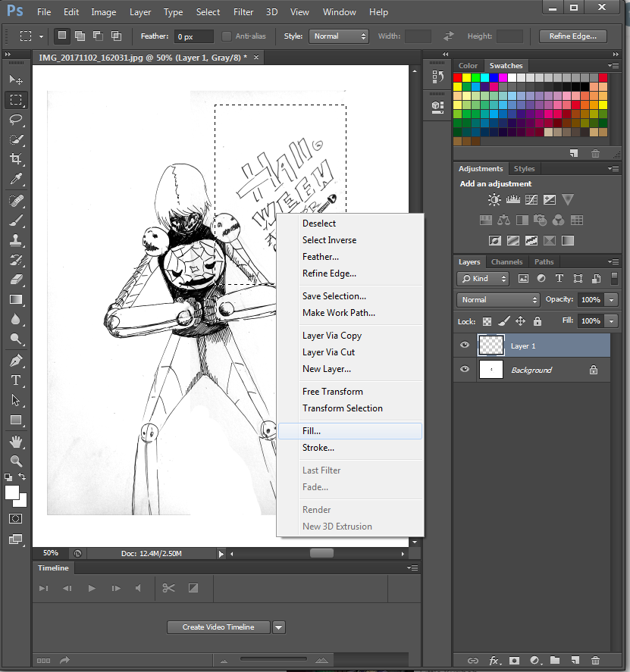Click the Refine Edge... button in options bar
The height and width of the screenshot is (672, 630).
point(573,36)
